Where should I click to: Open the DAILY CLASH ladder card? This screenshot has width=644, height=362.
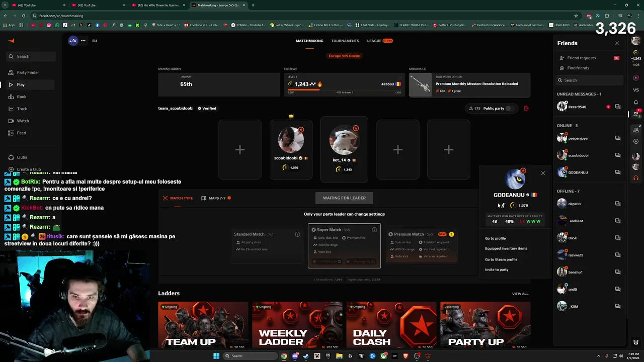tap(391, 325)
